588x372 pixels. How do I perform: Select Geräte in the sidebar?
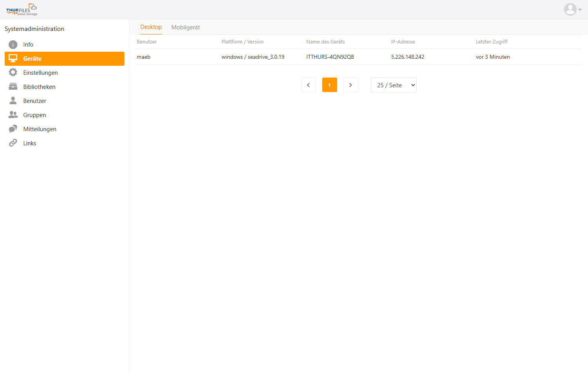click(x=64, y=59)
